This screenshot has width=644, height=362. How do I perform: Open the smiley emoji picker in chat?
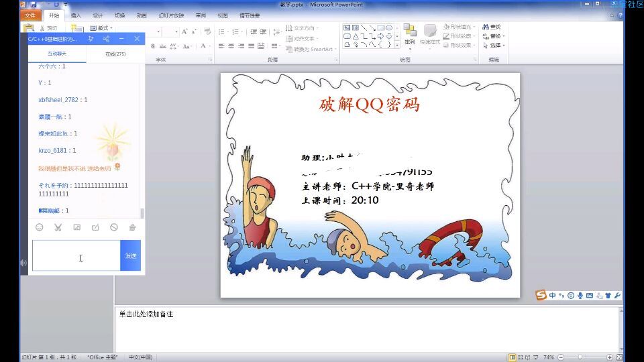coord(40,227)
